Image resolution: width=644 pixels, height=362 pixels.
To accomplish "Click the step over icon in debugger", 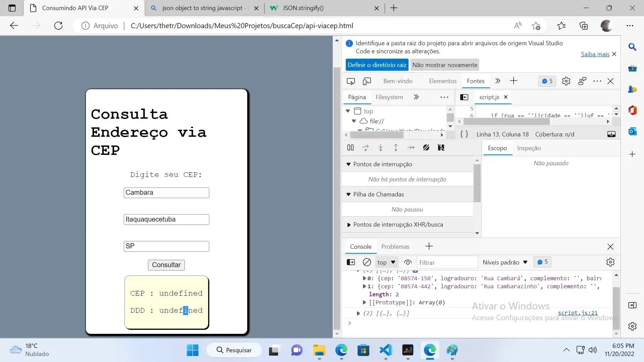I will click(x=365, y=147).
